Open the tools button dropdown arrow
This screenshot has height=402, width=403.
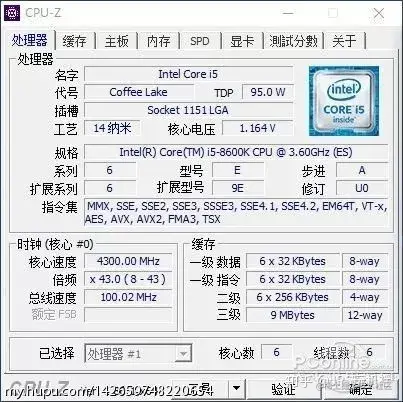236,388
